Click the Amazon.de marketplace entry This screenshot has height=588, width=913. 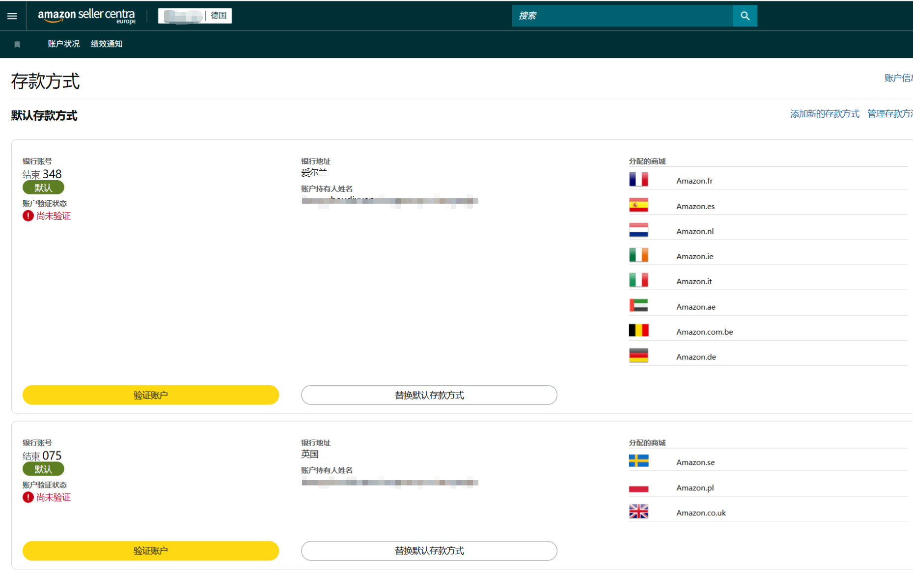tap(695, 357)
